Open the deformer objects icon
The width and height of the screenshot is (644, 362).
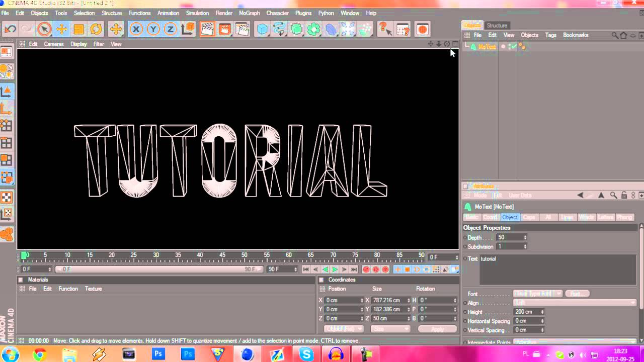coord(331,29)
